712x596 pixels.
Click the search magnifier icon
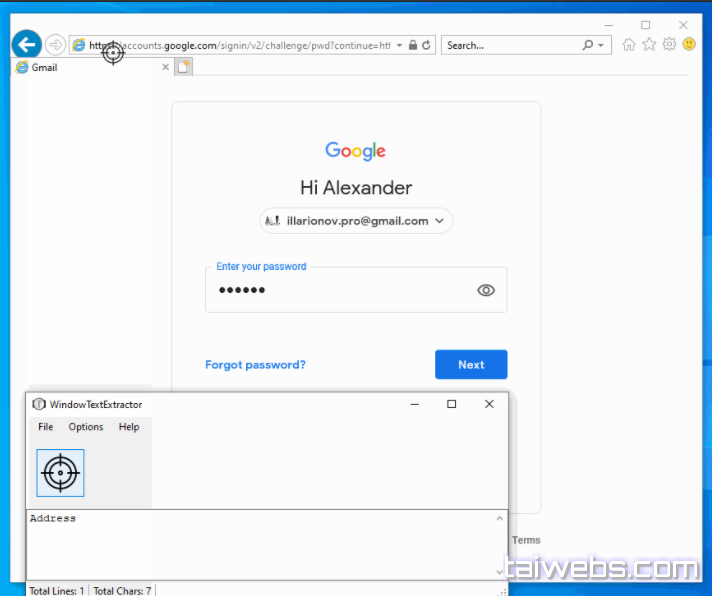[587, 45]
